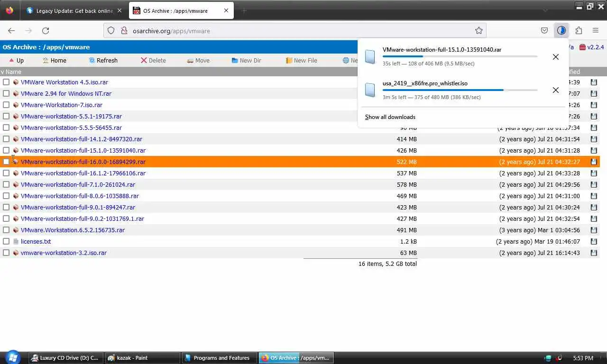This screenshot has width=607, height=364.
Task: Open VMware-workstation-full-9.0.2-1031769.1.rar link
Action: 83,218
